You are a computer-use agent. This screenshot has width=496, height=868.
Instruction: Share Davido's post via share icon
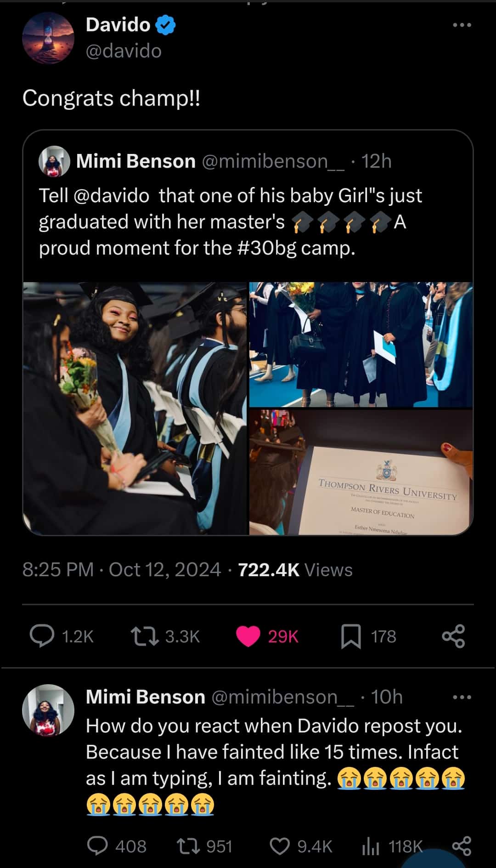(453, 636)
